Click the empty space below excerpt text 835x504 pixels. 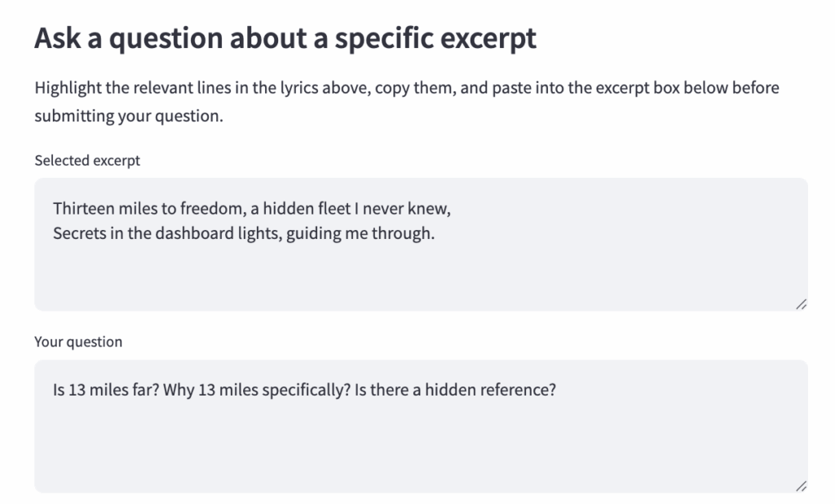click(421, 277)
